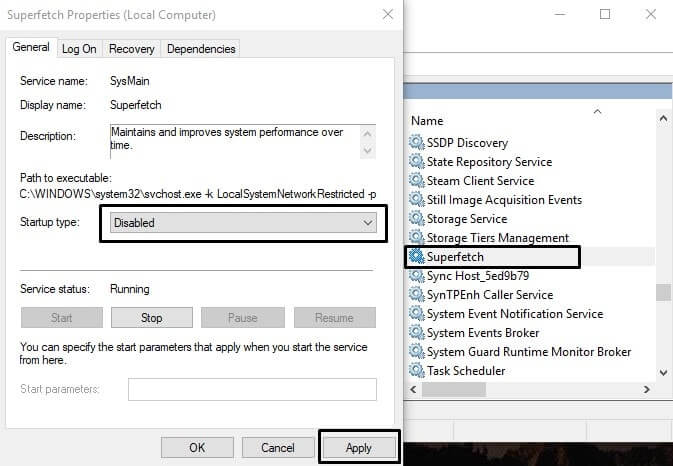The height and width of the screenshot is (466, 673).
Task: Click the Start service button
Action: (61, 318)
